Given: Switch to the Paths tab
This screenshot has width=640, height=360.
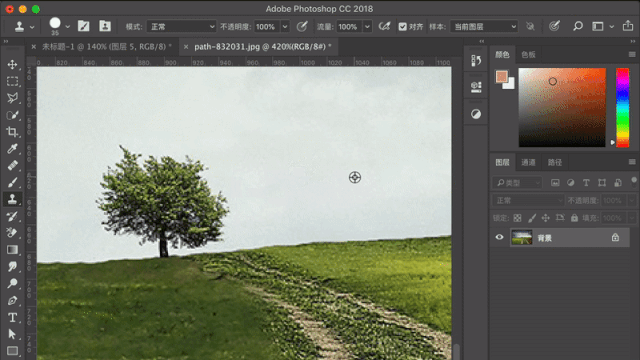Looking at the screenshot, I should [x=554, y=162].
